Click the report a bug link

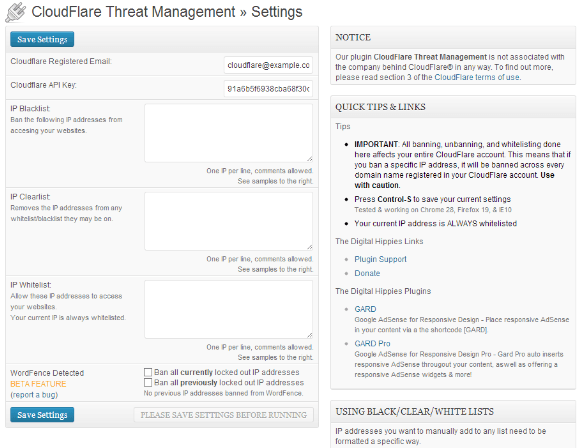pyautogui.click(x=34, y=395)
